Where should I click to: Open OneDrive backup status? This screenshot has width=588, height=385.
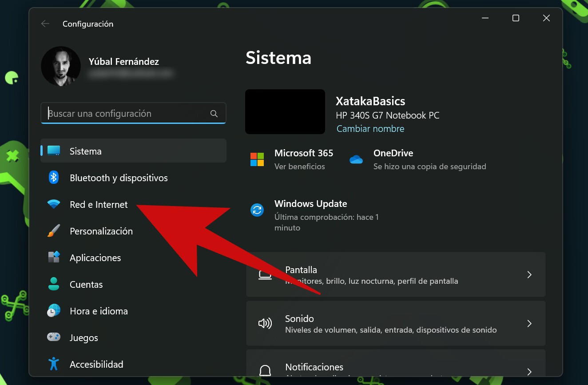click(x=417, y=159)
